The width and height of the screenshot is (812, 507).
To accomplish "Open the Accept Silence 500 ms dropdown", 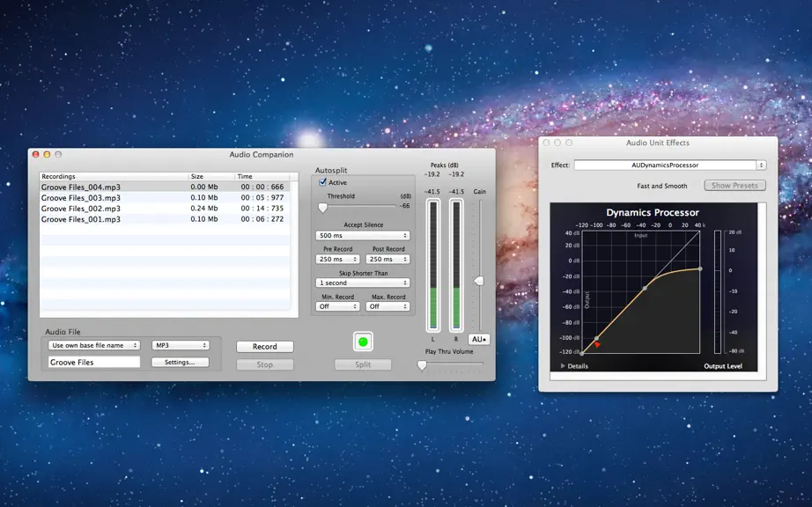I will click(x=363, y=235).
